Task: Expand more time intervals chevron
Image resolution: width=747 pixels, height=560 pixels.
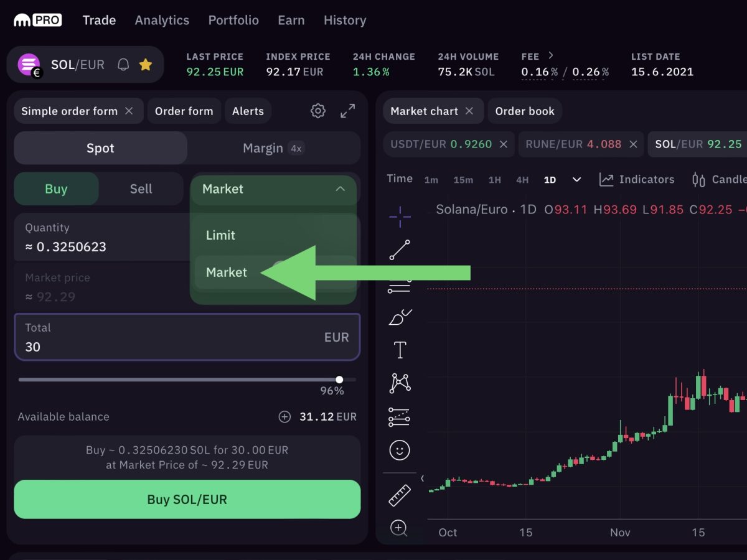Action: click(576, 180)
